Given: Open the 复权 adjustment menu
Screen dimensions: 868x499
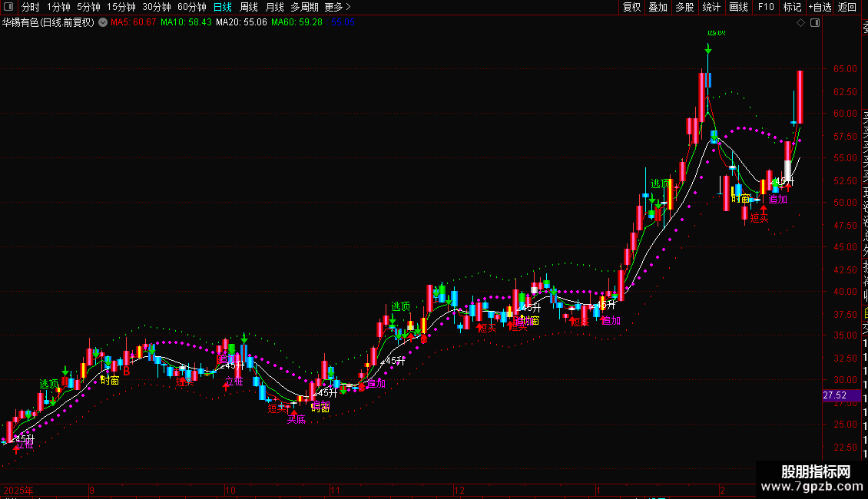Looking at the screenshot, I should coord(631,7).
